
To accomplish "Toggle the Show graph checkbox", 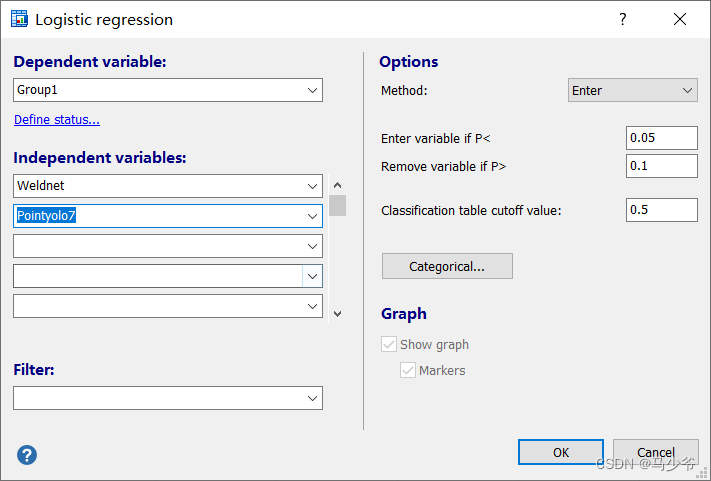I will [x=389, y=344].
